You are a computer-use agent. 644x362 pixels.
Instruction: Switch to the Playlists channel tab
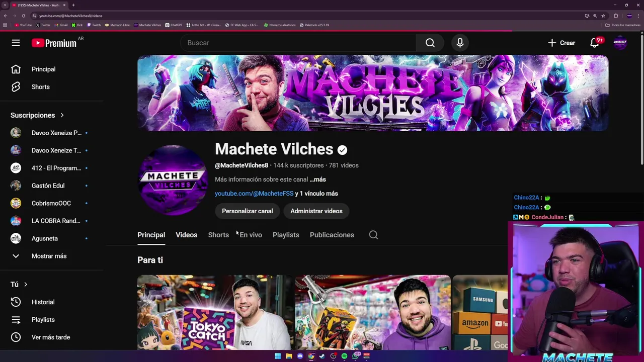click(286, 235)
